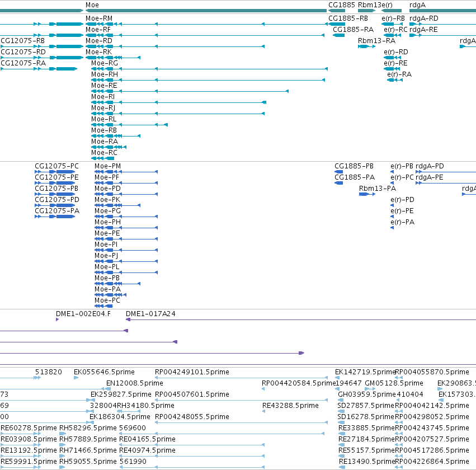Select EST RE04165.5prime
The height and width of the screenshot is (470, 476).
147,440
